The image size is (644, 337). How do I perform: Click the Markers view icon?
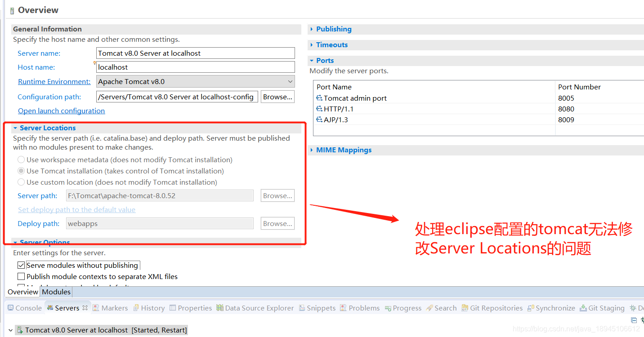click(x=96, y=308)
